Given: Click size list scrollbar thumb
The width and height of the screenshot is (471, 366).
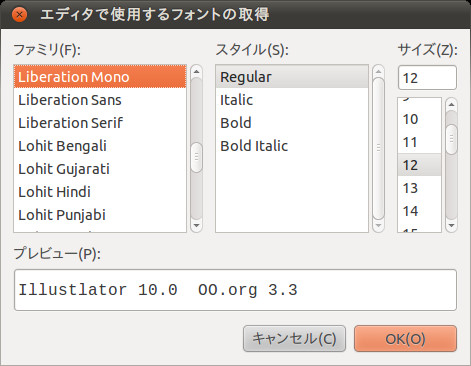Looking at the screenshot, I should point(451,139).
